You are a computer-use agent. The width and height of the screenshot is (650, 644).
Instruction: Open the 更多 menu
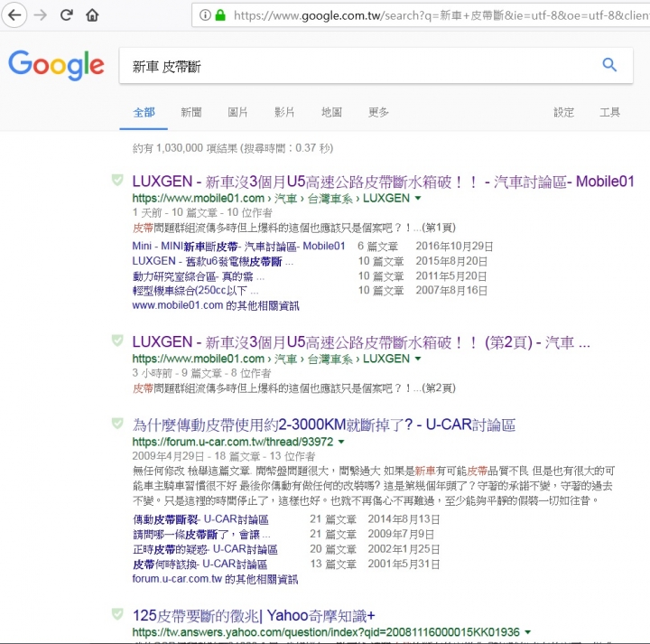click(x=378, y=112)
